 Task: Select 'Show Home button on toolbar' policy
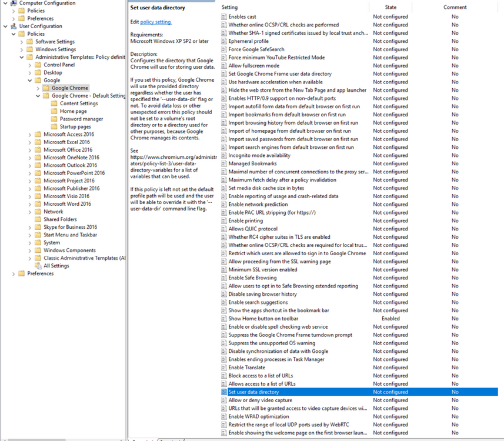tap(263, 319)
